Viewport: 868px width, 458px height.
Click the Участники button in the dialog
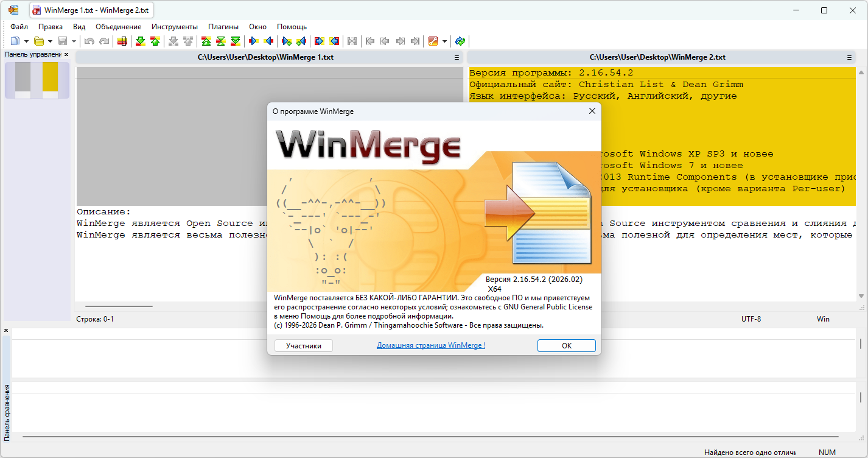point(303,345)
